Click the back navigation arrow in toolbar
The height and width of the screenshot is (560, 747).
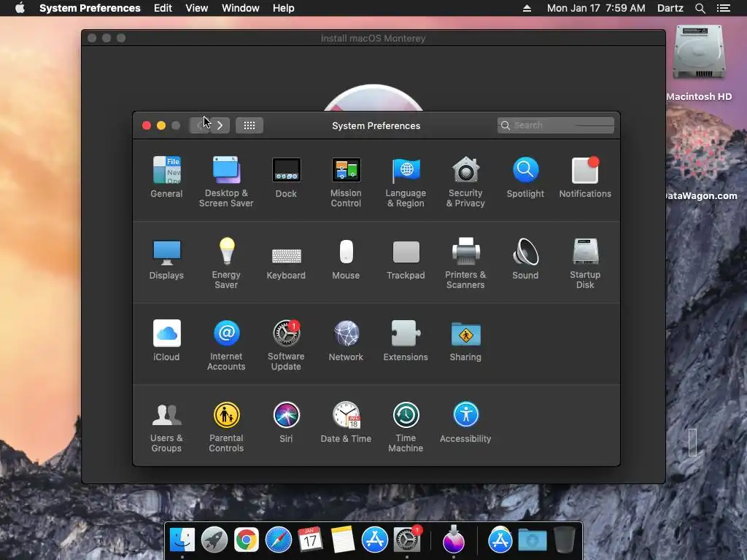[x=199, y=125]
